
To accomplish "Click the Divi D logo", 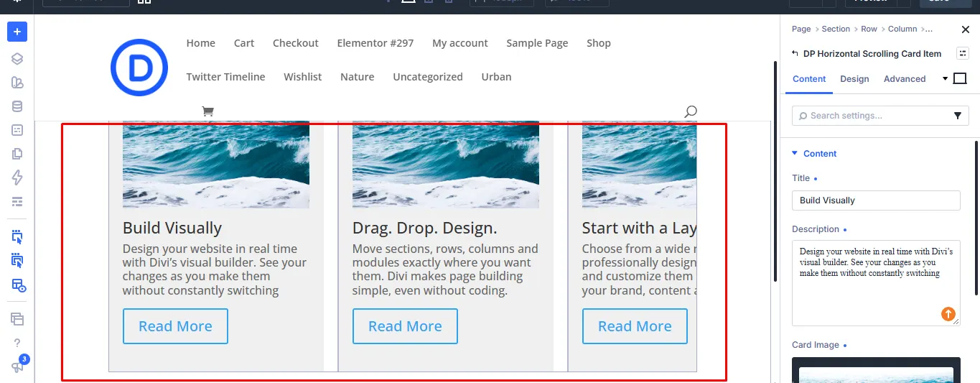I will pos(139,68).
